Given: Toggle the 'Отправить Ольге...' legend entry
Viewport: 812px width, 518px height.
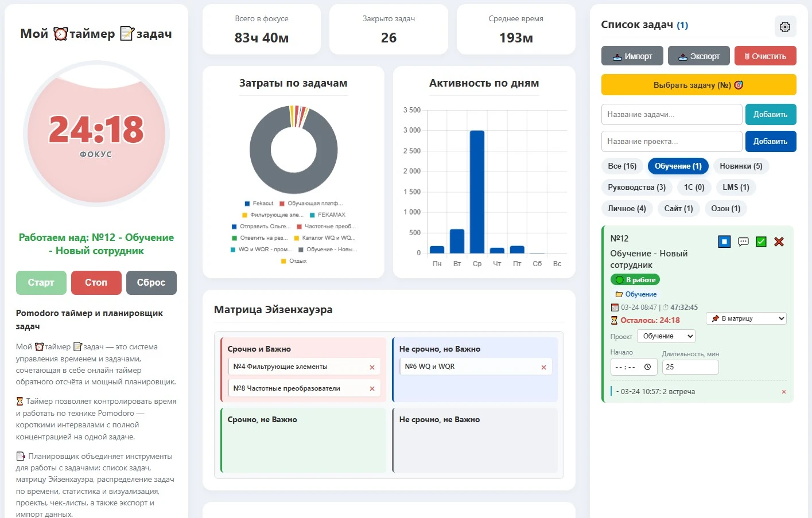Looking at the screenshot, I should click(261, 227).
